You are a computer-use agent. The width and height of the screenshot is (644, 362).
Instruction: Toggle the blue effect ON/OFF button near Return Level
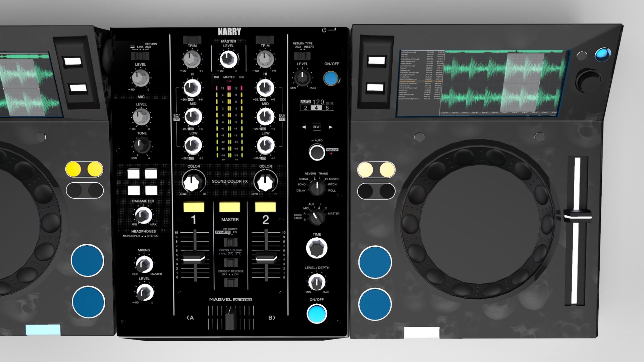pyautogui.click(x=331, y=78)
